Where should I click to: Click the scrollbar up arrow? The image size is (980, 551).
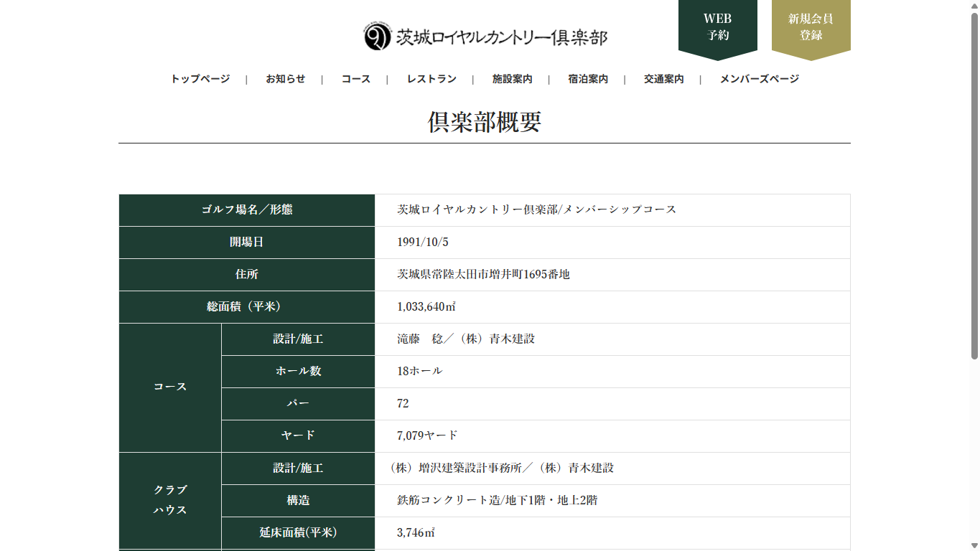point(974,6)
